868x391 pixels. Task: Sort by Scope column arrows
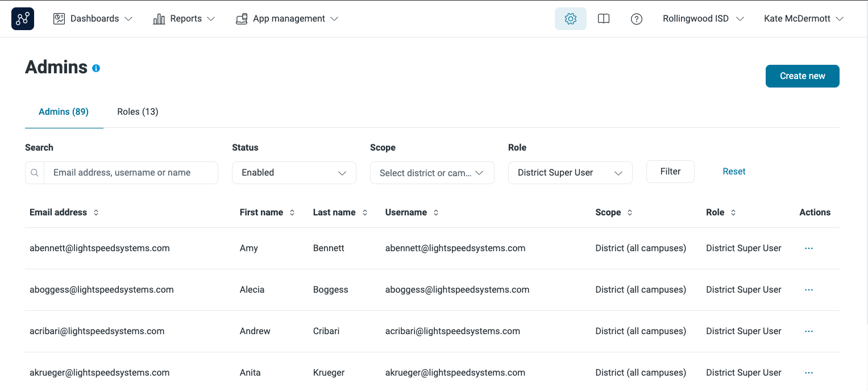(630, 213)
